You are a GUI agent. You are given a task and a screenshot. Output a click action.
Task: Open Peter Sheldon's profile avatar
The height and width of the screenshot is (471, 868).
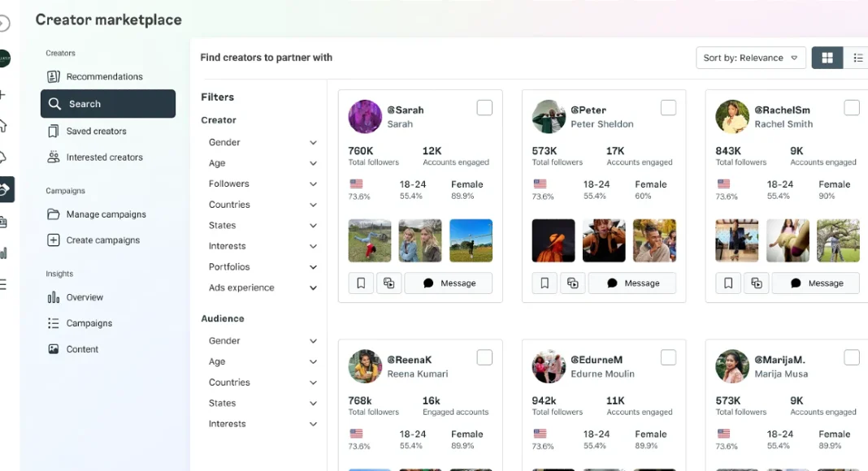click(x=549, y=117)
